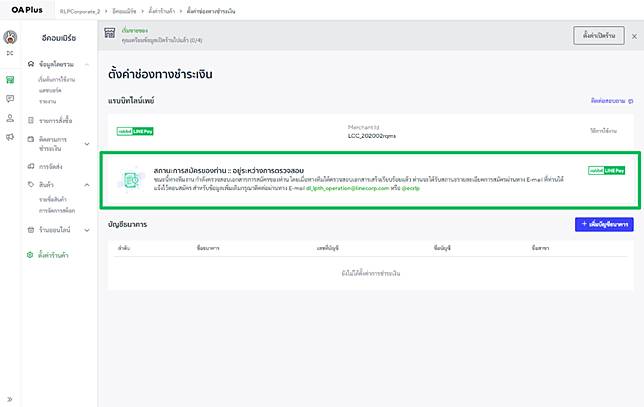This screenshot has width=644, height=407.
Task: Close the setup banner with X icon
Action: click(635, 36)
